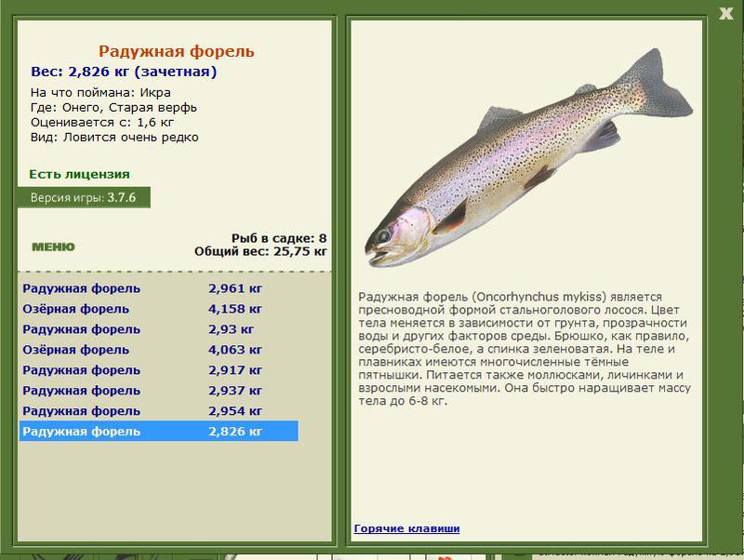
Task: Click the Вес: 2,826 кг (зачетная) line
Action: (124, 72)
